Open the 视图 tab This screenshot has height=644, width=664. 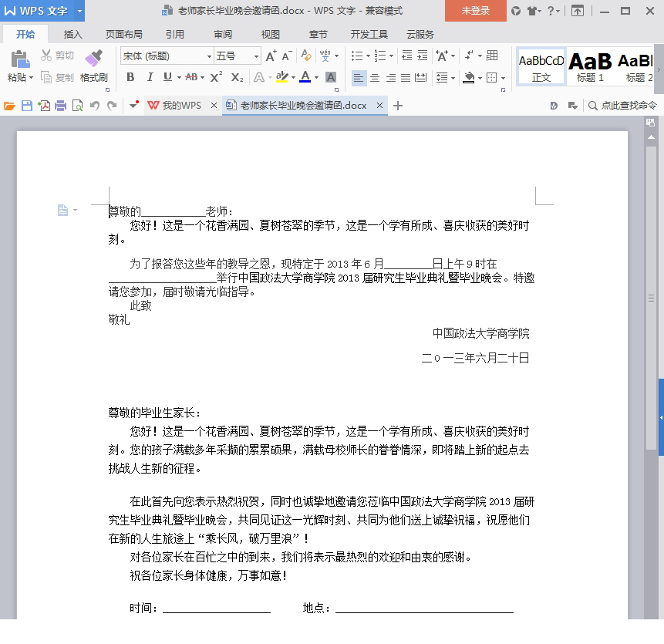pos(270,34)
